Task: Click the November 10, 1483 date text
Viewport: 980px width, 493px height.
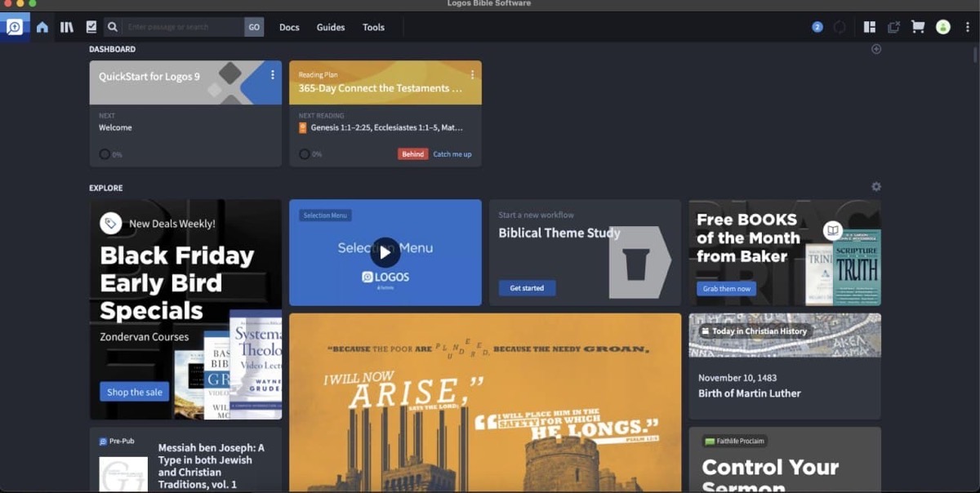Action: tap(737, 379)
